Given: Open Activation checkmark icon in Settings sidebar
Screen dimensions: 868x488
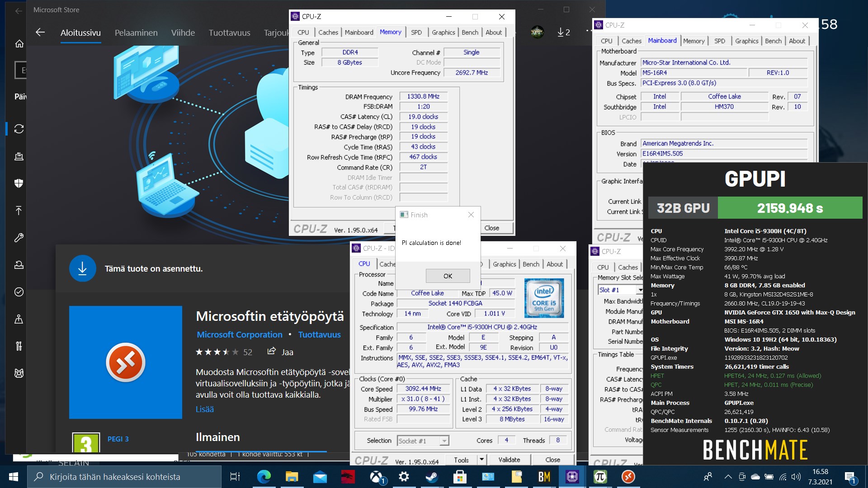Looking at the screenshot, I should click(x=19, y=292).
